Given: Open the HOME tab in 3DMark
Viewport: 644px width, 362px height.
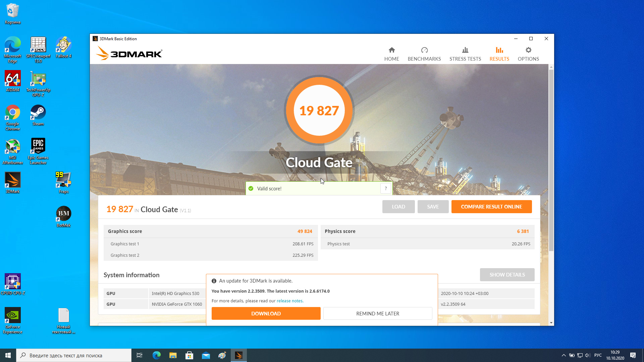Looking at the screenshot, I should 391,54.
